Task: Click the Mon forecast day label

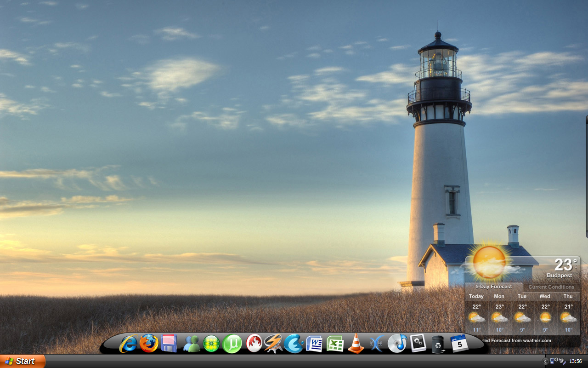Action: click(499, 296)
